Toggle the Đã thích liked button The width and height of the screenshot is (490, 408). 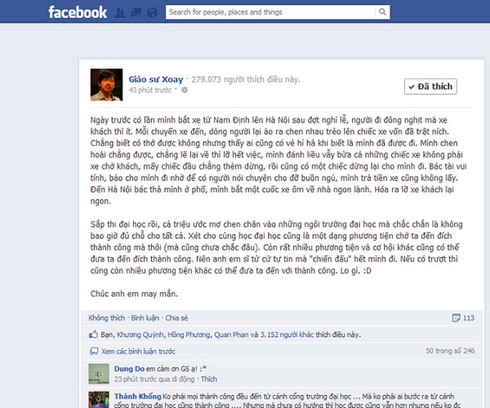(430, 87)
